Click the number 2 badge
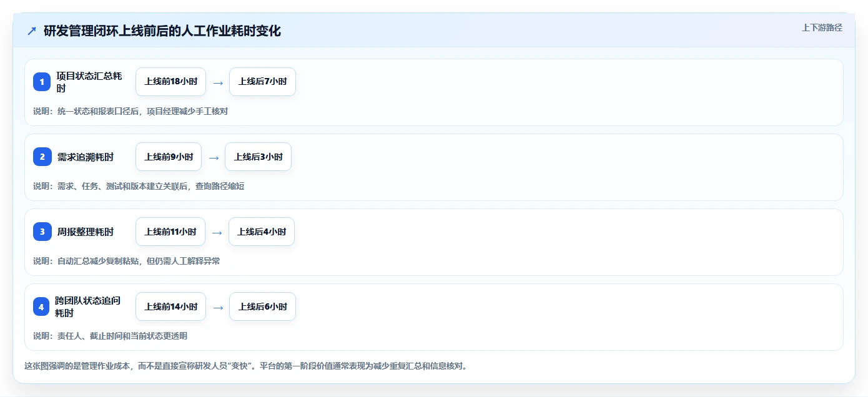This screenshot has width=868, height=397. coord(42,157)
